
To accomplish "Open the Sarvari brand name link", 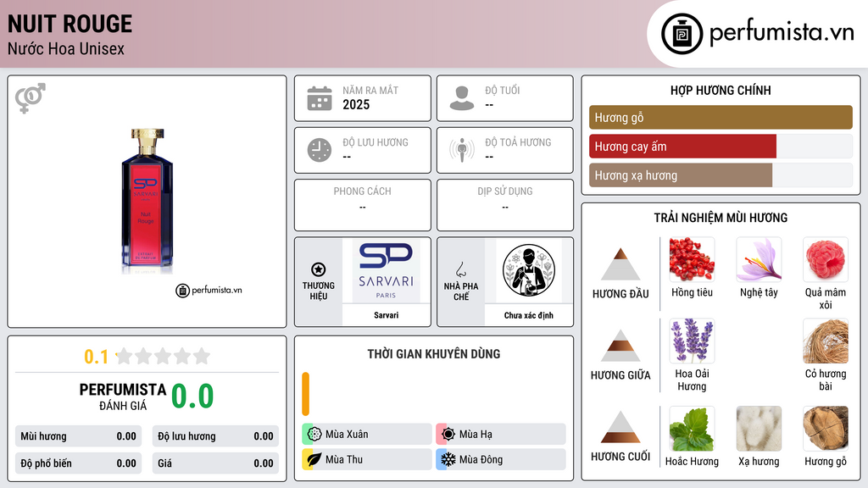I will (x=386, y=315).
